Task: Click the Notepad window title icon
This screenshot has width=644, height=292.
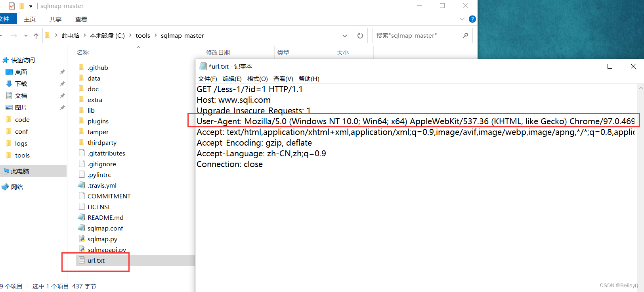Action: pyautogui.click(x=203, y=66)
